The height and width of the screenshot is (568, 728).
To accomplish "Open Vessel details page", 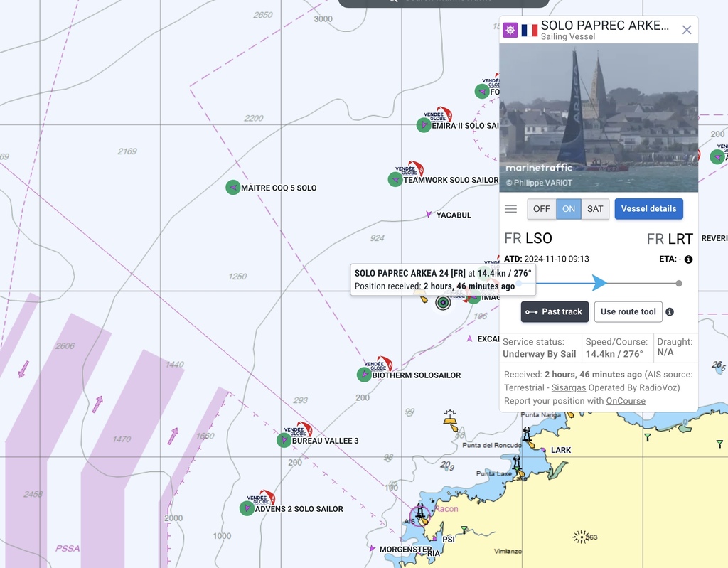I will [x=648, y=209].
